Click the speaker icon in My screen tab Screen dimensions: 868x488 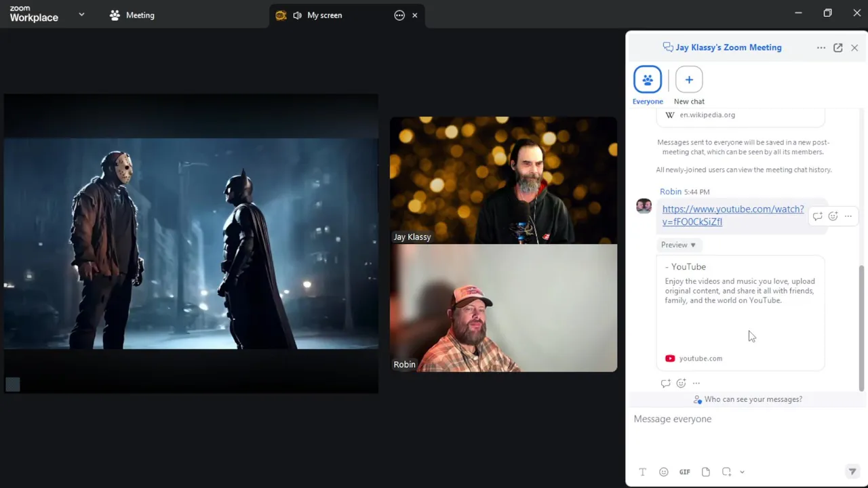[x=297, y=16]
